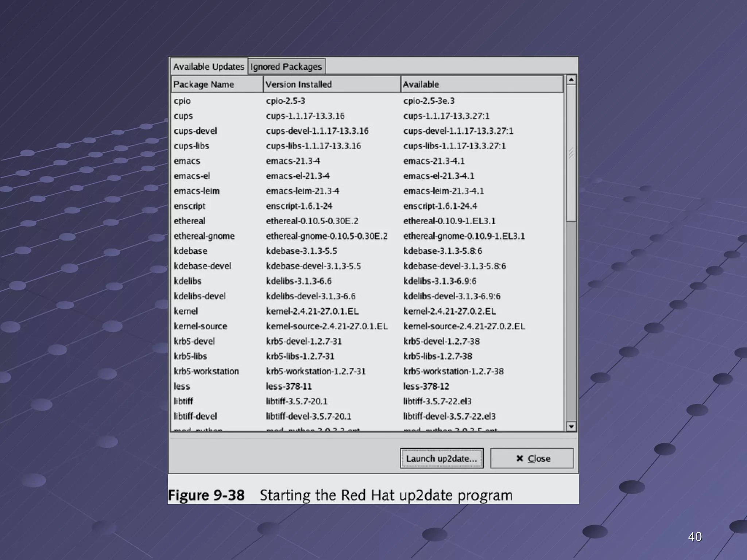Select the ethereal-gnome package name
Screen dimensions: 747x560
[204, 236]
